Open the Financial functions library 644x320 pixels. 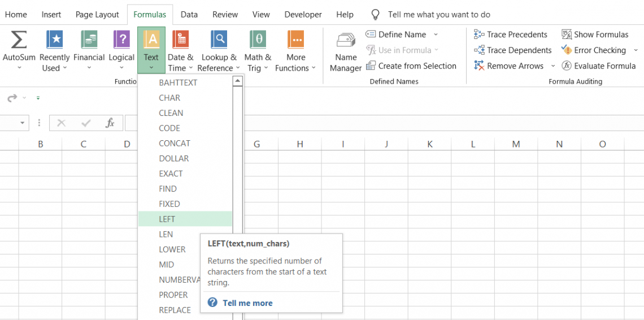[x=89, y=40]
